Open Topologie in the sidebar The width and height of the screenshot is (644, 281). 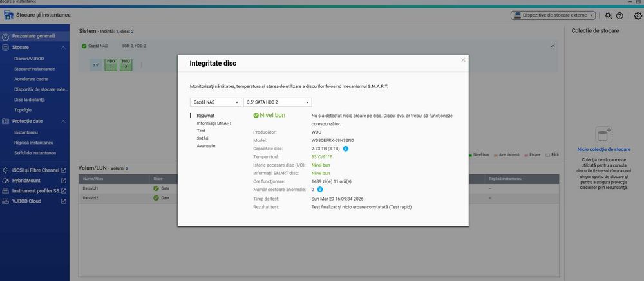click(23, 110)
